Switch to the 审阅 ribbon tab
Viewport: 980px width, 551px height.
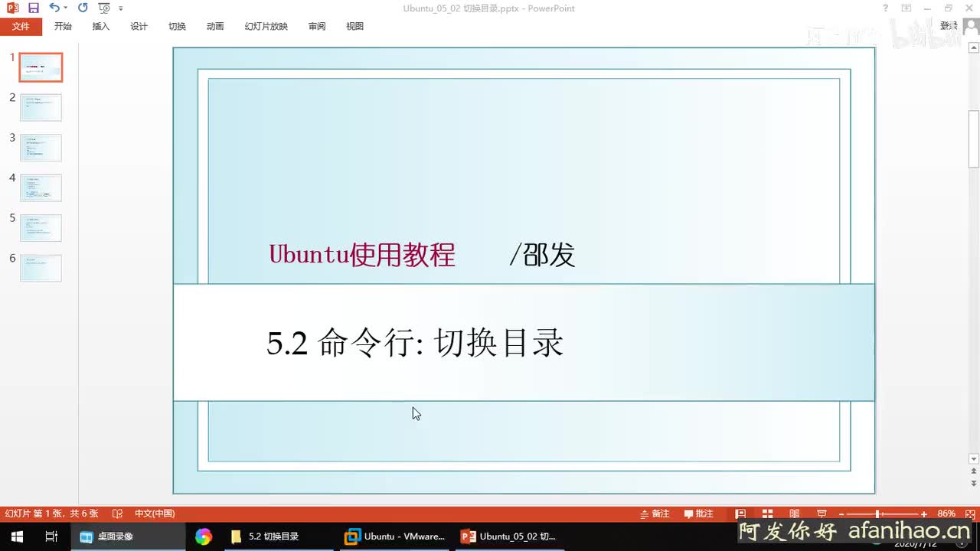(x=317, y=26)
